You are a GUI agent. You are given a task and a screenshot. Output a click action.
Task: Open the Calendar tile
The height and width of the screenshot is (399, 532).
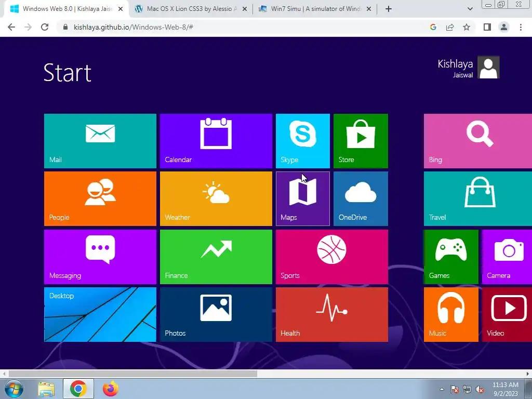point(216,141)
